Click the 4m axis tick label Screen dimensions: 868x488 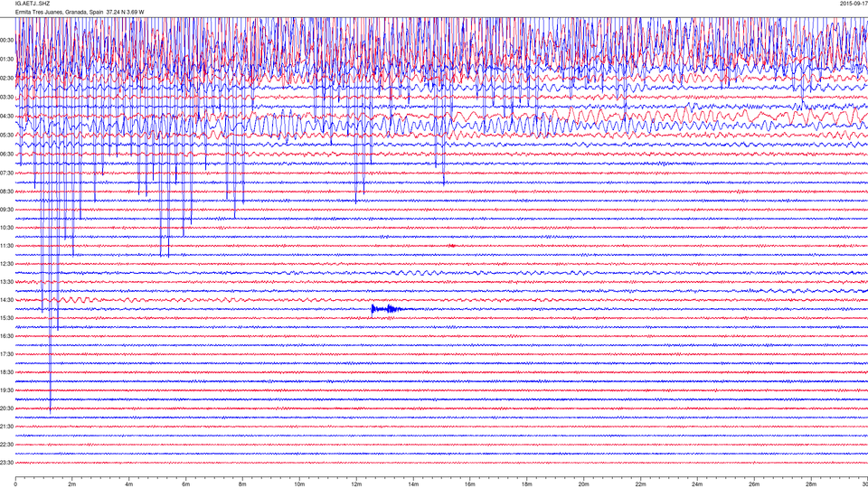pyautogui.click(x=129, y=484)
